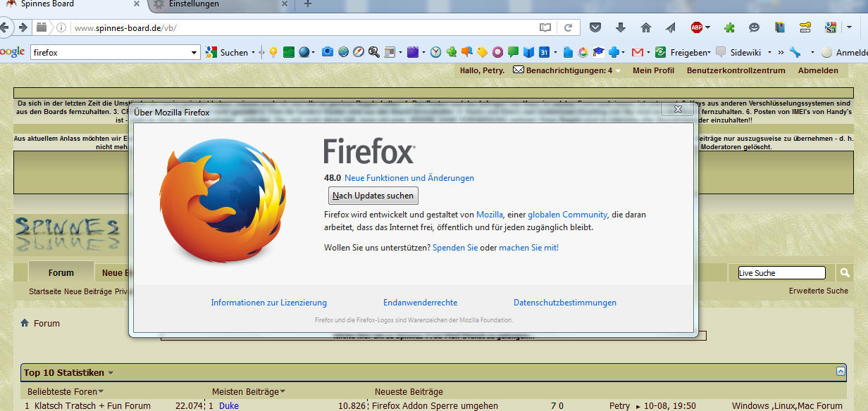The width and height of the screenshot is (868, 411).
Task: Click the Google Calendar 31 icon
Action: 544,52
